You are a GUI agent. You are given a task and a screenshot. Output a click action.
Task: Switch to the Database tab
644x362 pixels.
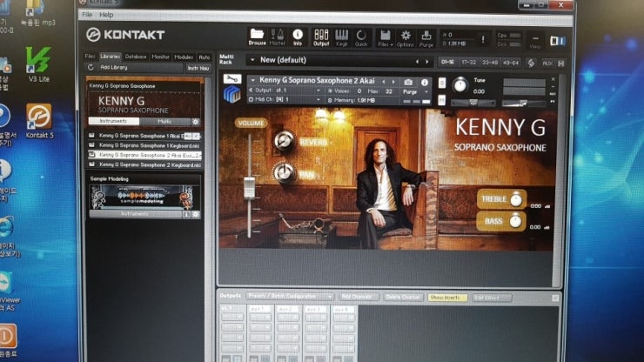[x=136, y=57]
